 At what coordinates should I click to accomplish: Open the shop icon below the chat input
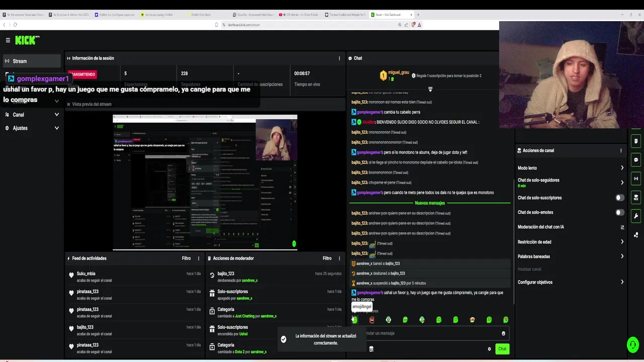tap(371, 349)
